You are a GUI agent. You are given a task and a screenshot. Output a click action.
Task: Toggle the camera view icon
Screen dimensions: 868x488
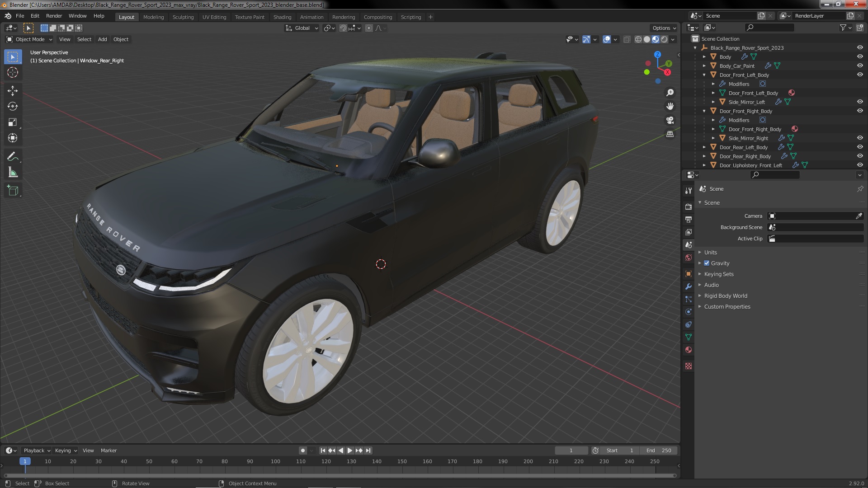tap(670, 120)
